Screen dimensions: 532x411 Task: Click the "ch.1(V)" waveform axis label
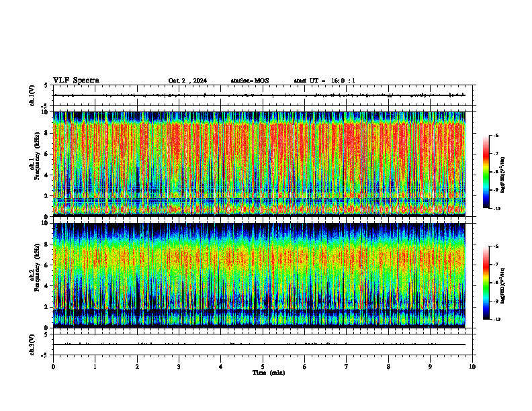[x=32, y=95]
